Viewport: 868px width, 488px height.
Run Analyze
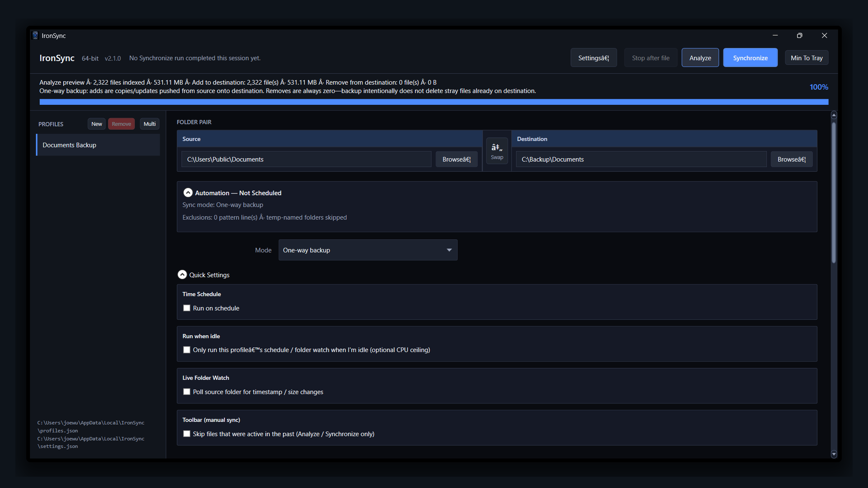[x=700, y=58]
